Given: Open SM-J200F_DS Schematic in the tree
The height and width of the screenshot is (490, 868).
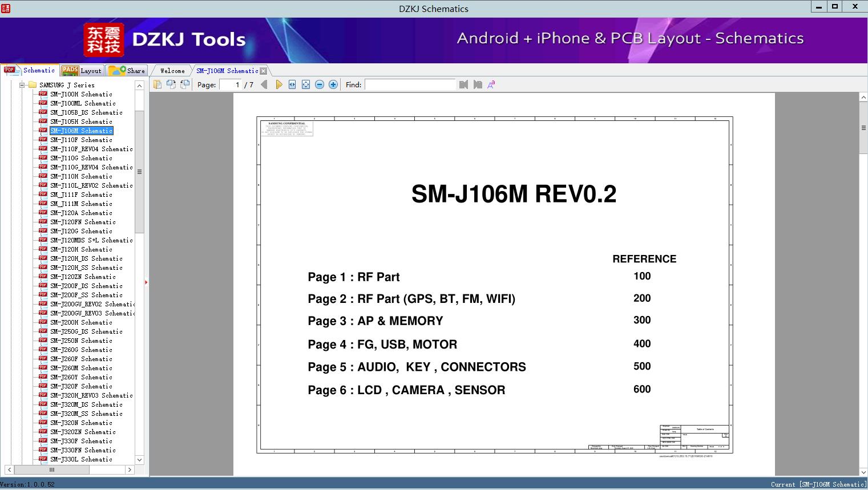Looking at the screenshot, I should (x=86, y=286).
